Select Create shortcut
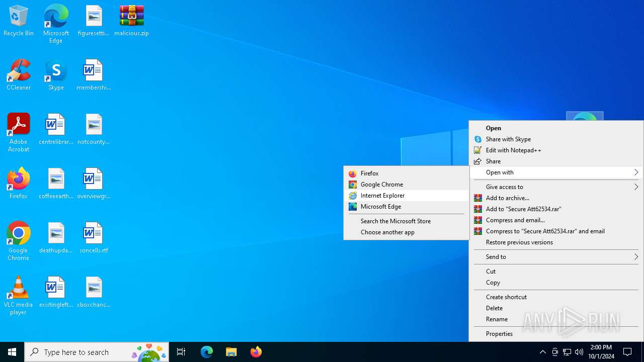Viewport: 644px width, 362px height. click(556, 297)
